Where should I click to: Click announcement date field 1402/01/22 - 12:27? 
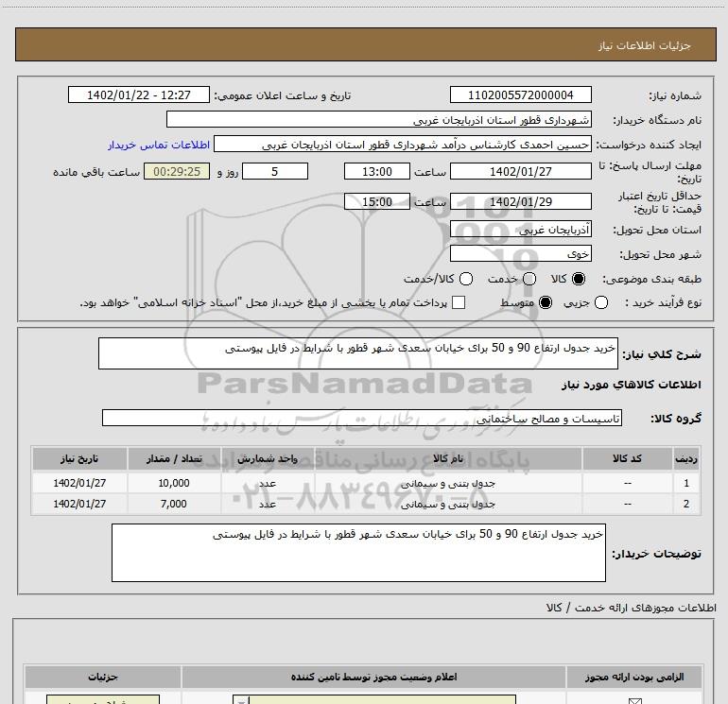[x=139, y=95]
